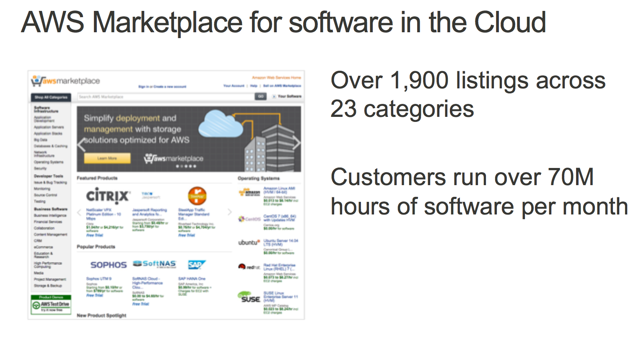This screenshot has height=346, width=644.
Task: Click the Amazon Web Services OS logo
Action: click(x=249, y=193)
